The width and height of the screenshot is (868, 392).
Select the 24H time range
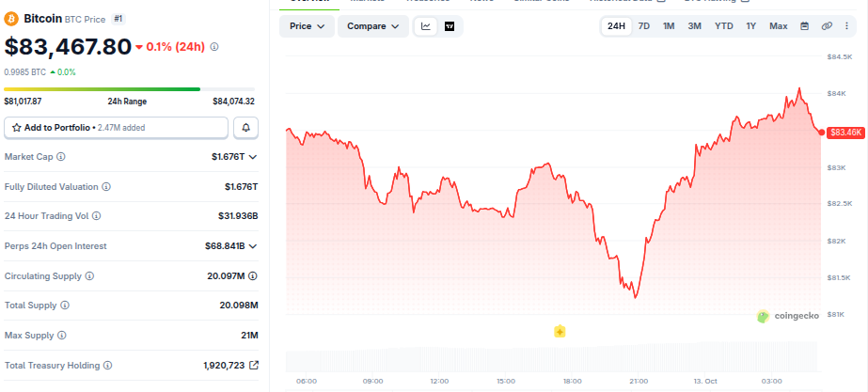coord(616,26)
